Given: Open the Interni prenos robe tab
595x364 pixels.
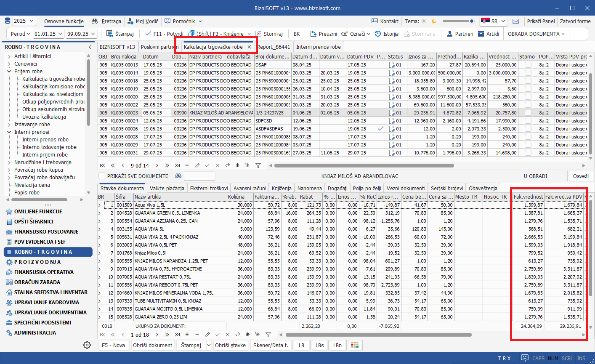Looking at the screenshot, I should point(318,47).
